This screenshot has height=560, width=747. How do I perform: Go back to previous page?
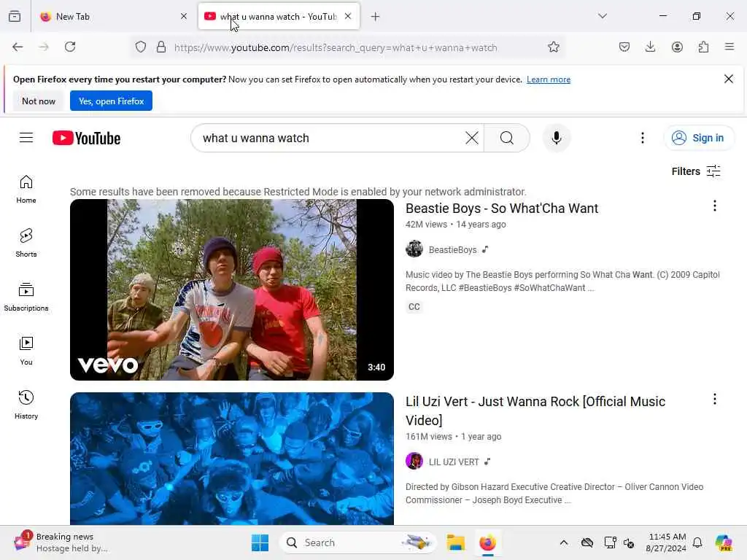18,47
